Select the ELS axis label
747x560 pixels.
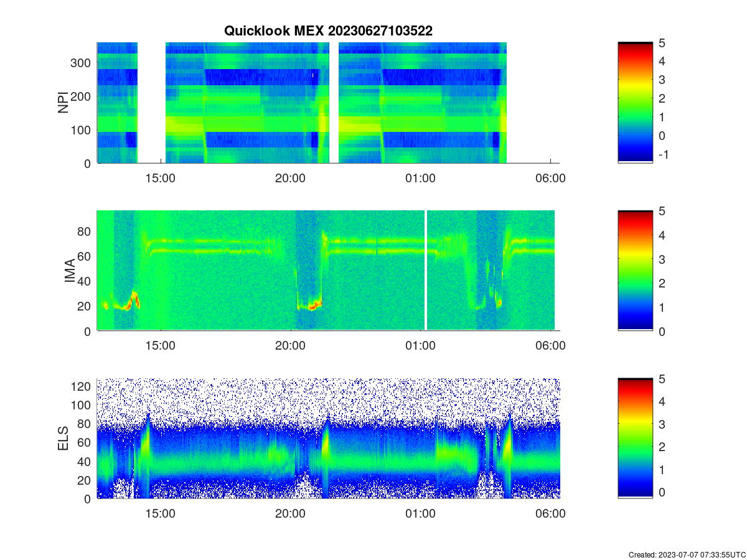pyautogui.click(x=63, y=439)
